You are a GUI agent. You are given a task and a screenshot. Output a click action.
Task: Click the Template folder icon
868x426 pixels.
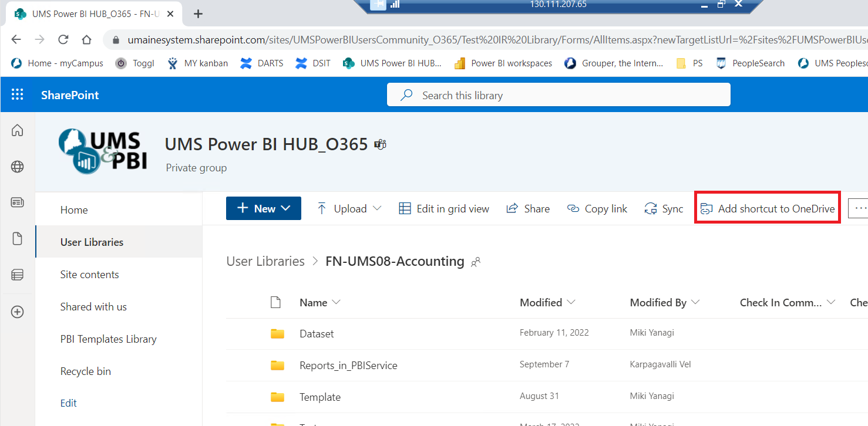click(x=277, y=397)
